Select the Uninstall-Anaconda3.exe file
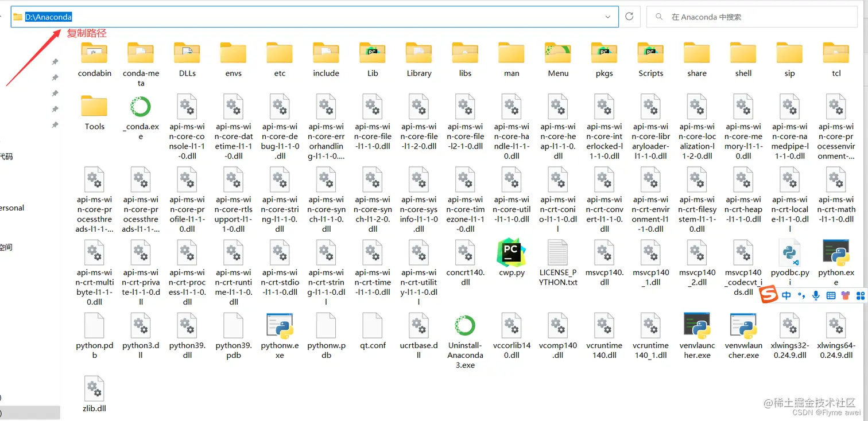The width and height of the screenshot is (868, 421). click(465, 341)
